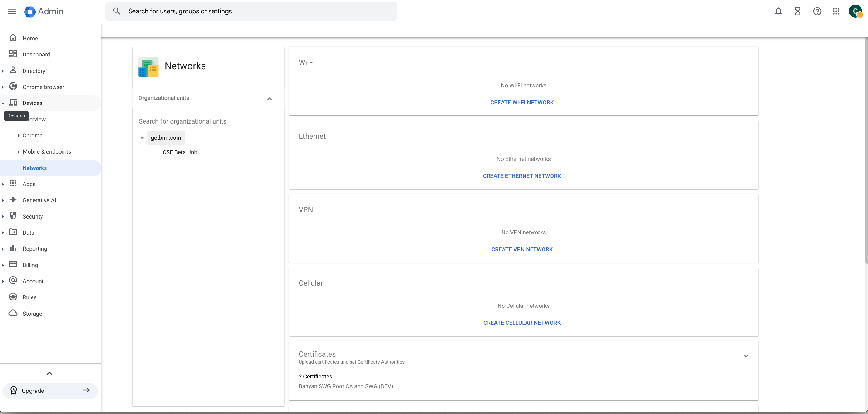Click Create Wi-Fi Network link
Image resolution: width=868 pixels, height=414 pixels.
pyautogui.click(x=522, y=102)
